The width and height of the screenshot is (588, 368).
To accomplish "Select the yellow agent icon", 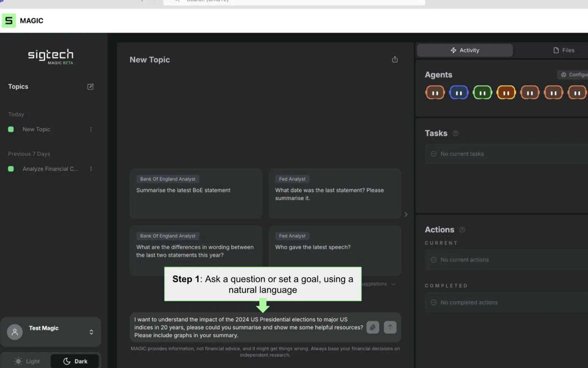I will pyautogui.click(x=506, y=93).
